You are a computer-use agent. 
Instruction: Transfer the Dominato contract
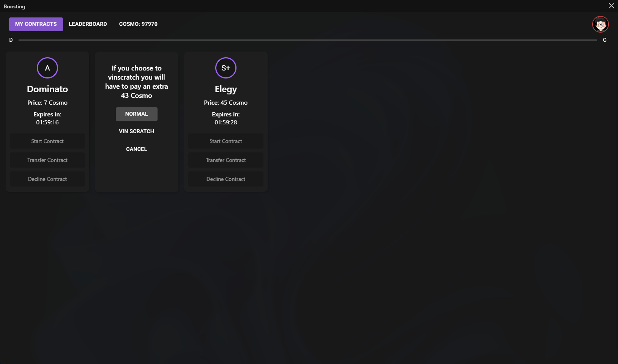(47, 160)
